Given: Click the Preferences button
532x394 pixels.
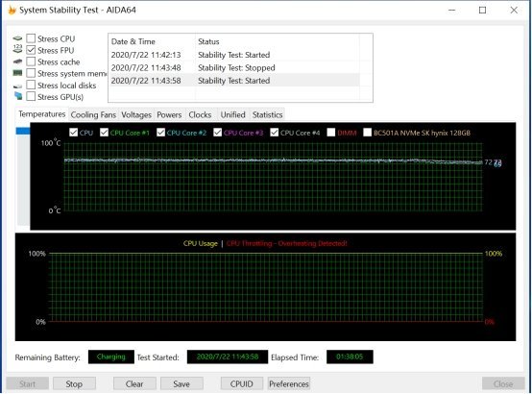Looking at the screenshot, I should click(289, 383).
